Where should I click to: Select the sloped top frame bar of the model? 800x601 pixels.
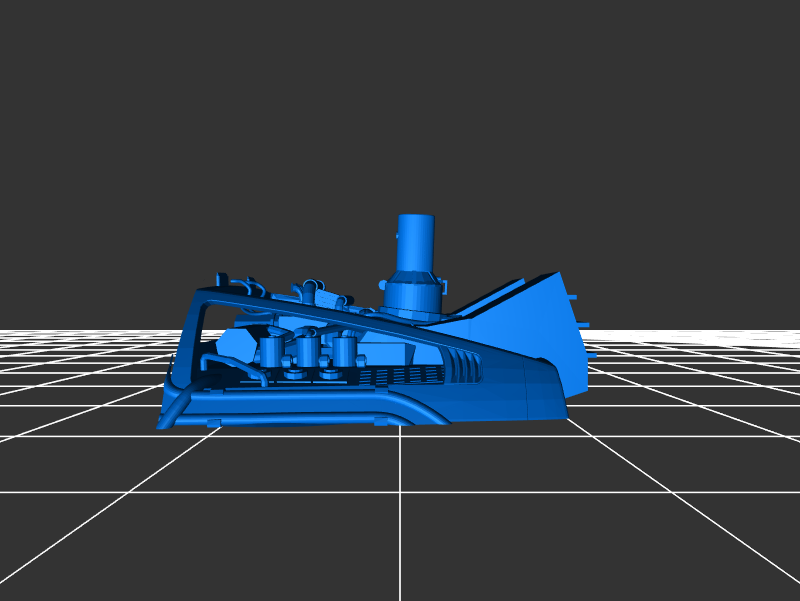[330, 312]
